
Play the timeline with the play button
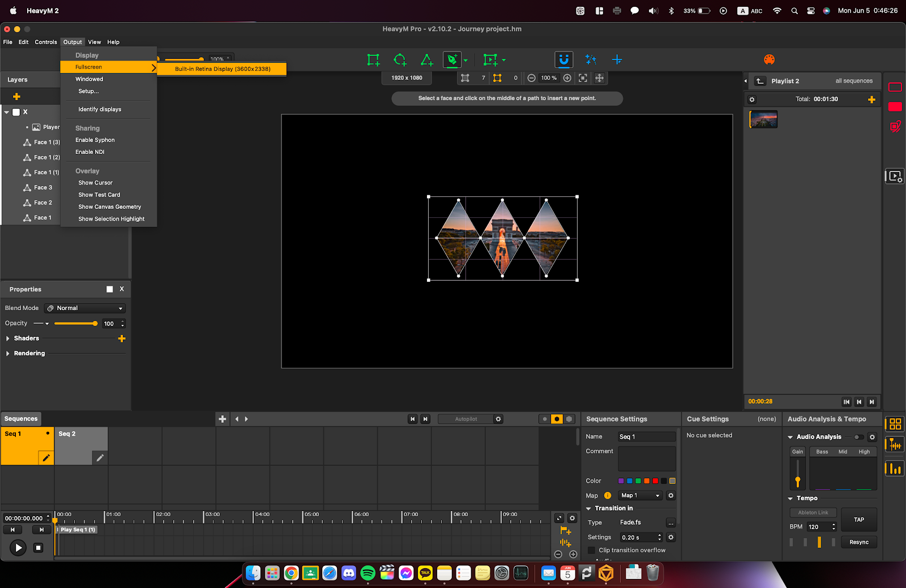point(18,548)
